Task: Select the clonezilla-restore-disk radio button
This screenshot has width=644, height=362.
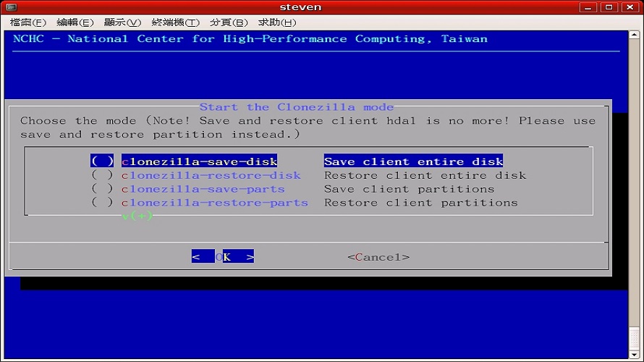Action: pos(102,175)
